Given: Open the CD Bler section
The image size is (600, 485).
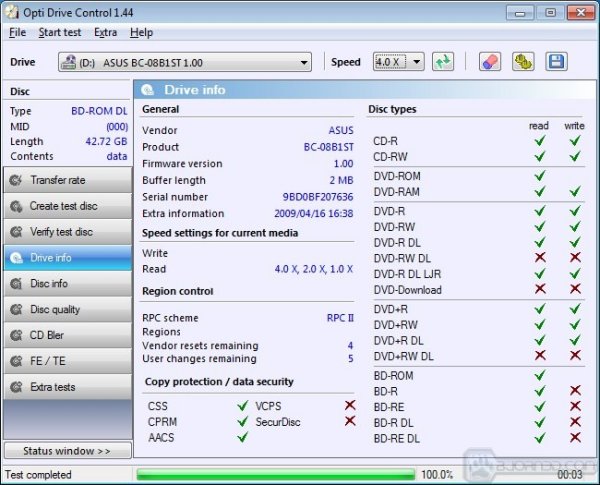Looking at the screenshot, I should (x=68, y=335).
